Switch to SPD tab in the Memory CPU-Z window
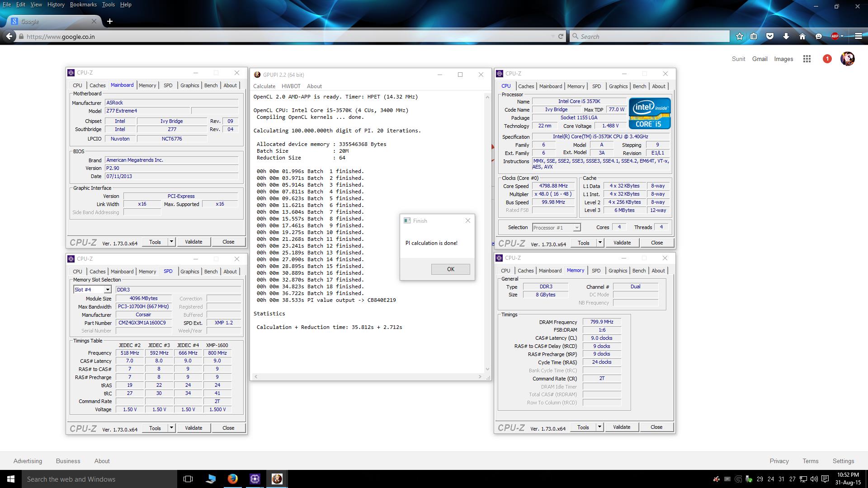This screenshot has height=488, width=868. click(x=596, y=271)
